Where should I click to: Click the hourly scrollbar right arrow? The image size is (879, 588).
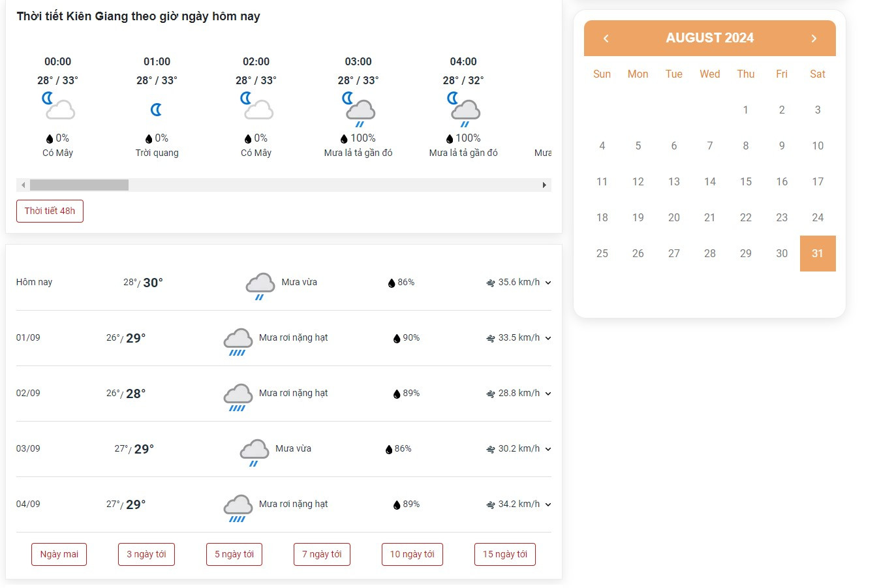coord(544,185)
